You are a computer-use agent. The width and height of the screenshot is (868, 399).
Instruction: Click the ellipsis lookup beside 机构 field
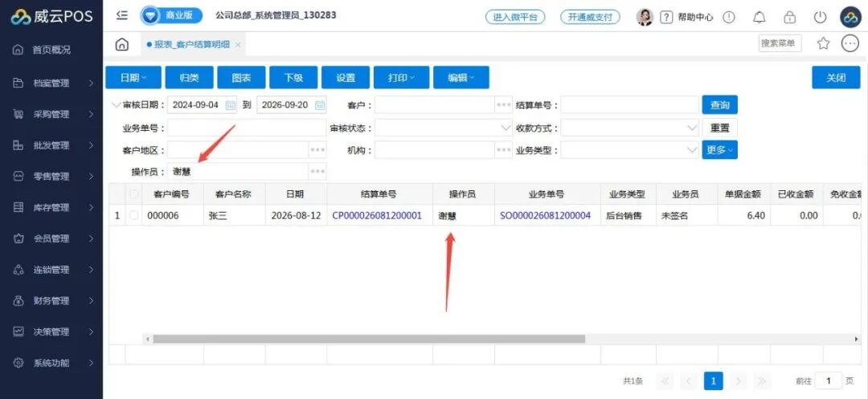tap(503, 150)
